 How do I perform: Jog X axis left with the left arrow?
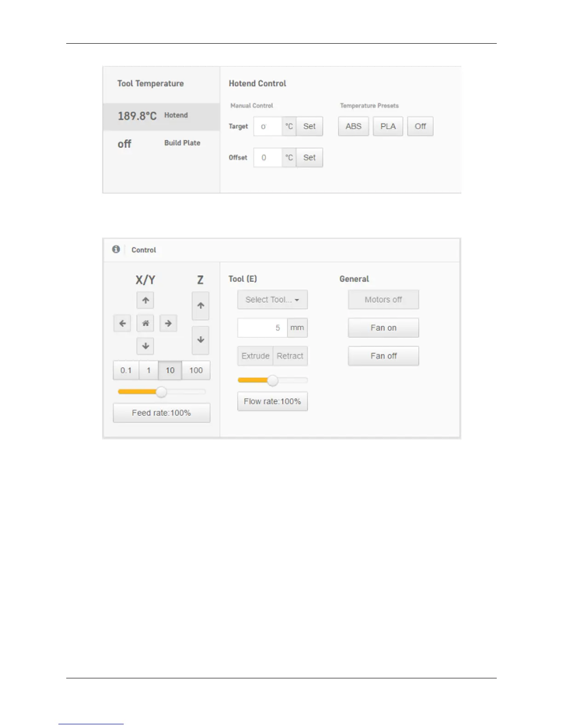(122, 324)
